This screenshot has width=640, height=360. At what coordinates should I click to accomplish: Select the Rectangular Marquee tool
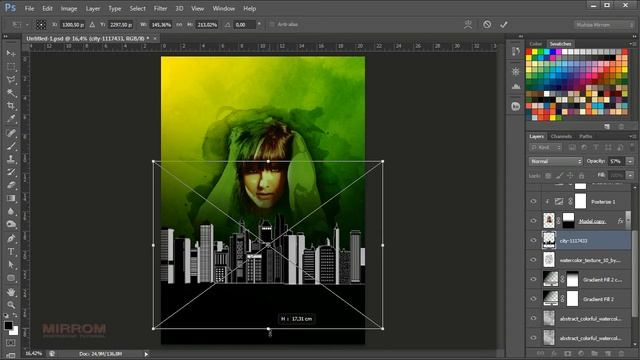pos(11,67)
